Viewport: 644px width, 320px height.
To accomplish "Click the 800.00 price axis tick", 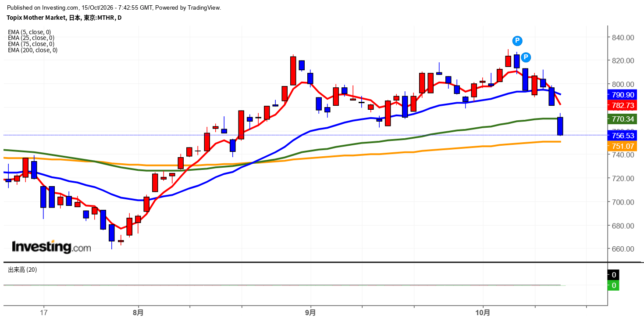I will pyautogui.click(x=623, y=84).
